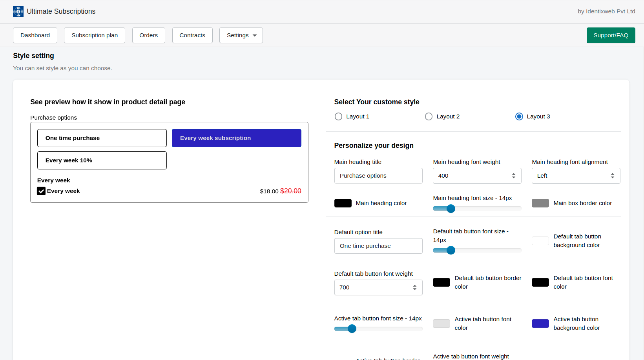Open the Subscription plan page
The height and width of the screenshot is (360, 644).
point(94,35)
